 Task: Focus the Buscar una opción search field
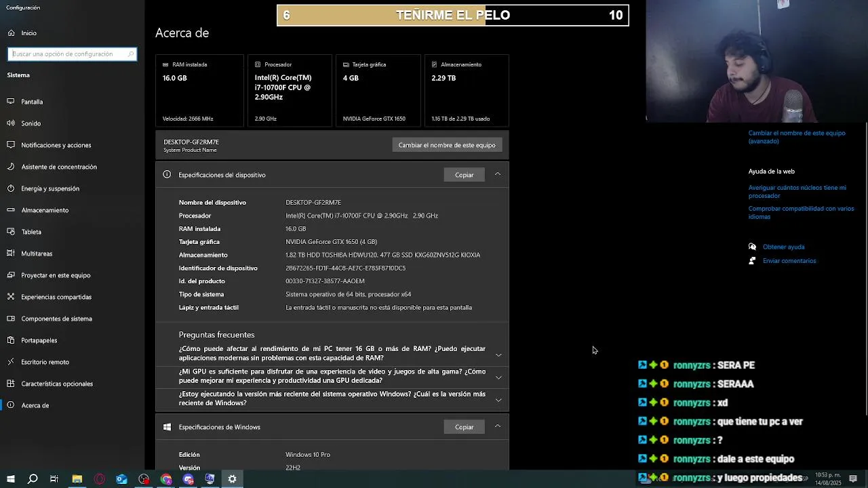tap(72, 54)
